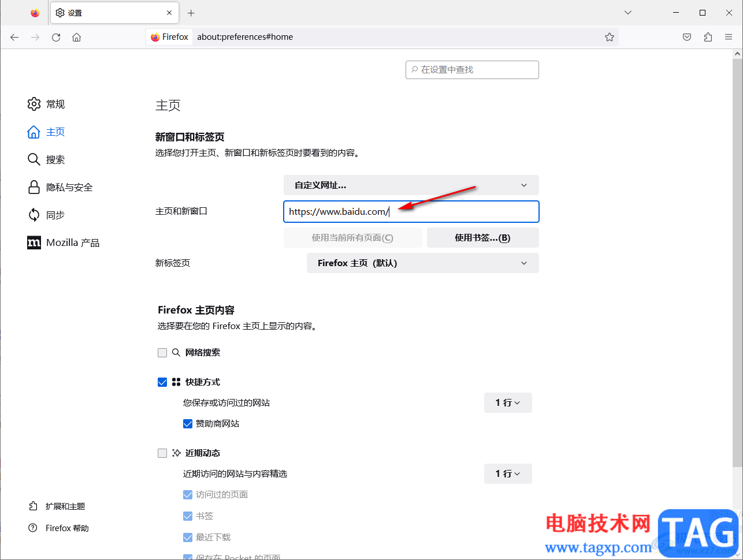Click the Home toolbar button
Screen dimensions: 743x560
click(x=76, y=37)
